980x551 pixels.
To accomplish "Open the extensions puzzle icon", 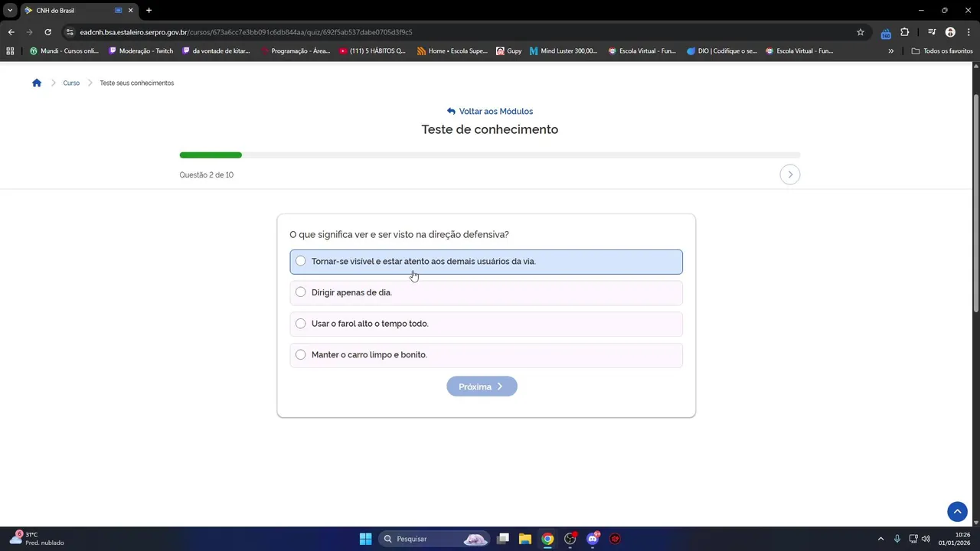I will 905,32.
